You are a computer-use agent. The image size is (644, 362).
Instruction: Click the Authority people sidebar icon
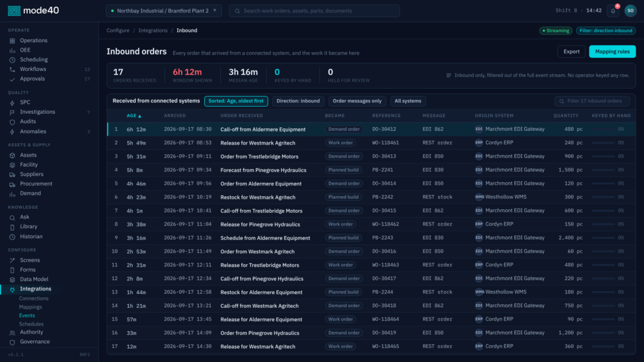13,333
